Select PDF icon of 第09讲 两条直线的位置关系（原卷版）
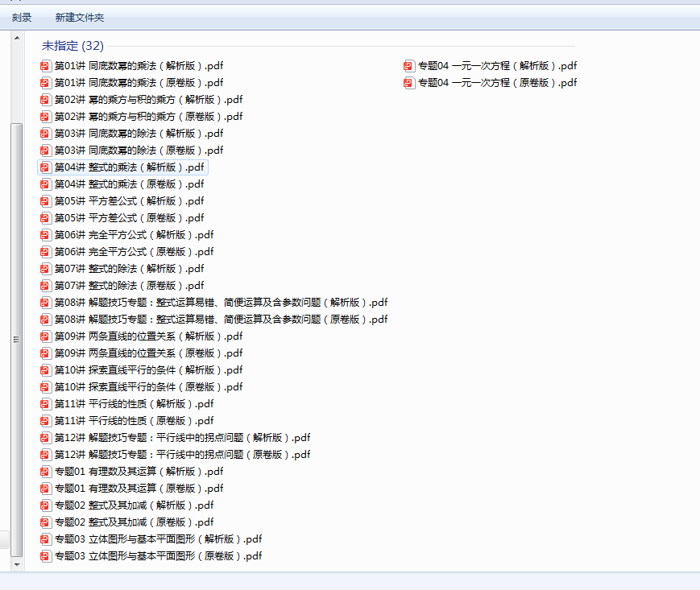This screenshot has width=700, height=590. coord(46,353)
